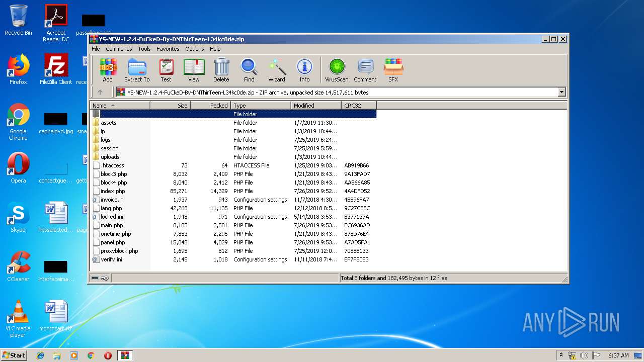The height and width of the screenshot is (362, 644).
Task: Open Skype desktop shortcut
Action: (x=18, y=217)
